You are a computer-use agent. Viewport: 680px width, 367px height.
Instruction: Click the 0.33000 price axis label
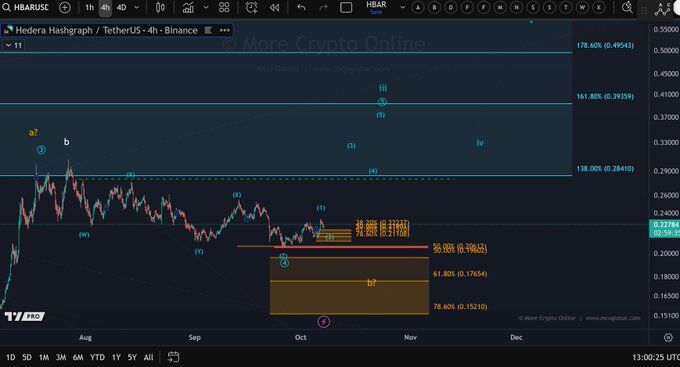(666, 143)
